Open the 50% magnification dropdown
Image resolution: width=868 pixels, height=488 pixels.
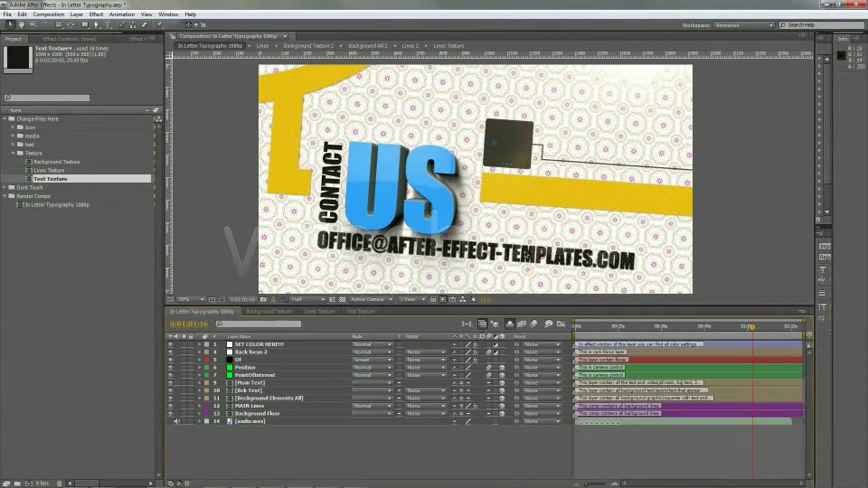[191, 299]
